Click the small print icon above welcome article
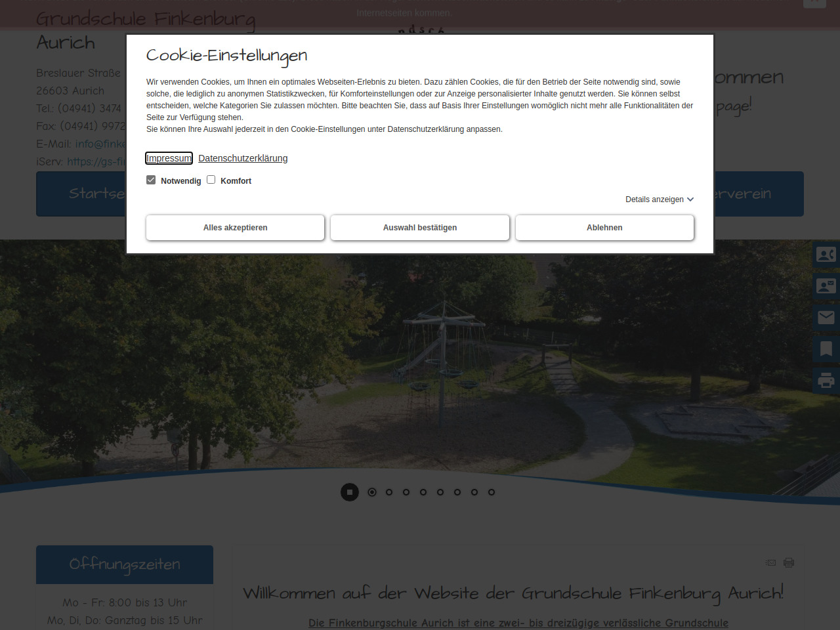Image resolution: width=840 pixels, height=630 pixels. [789, 562]
